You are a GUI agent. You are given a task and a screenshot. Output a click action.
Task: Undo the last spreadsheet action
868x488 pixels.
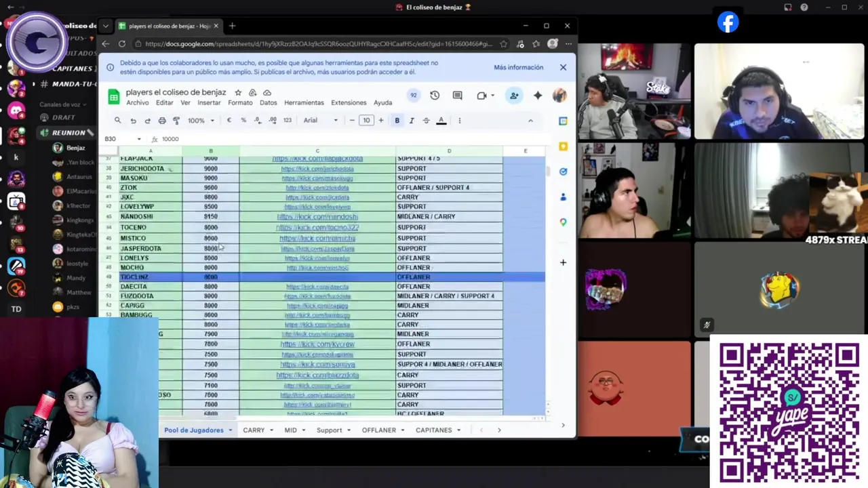point(133,121)
